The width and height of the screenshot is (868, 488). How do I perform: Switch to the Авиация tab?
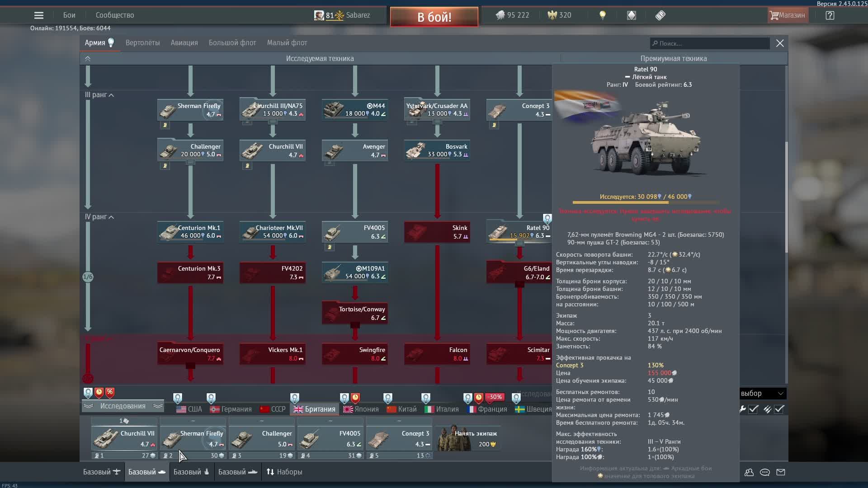tap(184, 43)
